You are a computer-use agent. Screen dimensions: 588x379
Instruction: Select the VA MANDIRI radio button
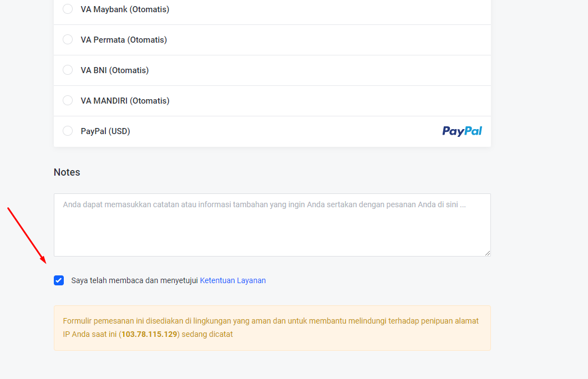pyautogui.click(x=68, y=101)
